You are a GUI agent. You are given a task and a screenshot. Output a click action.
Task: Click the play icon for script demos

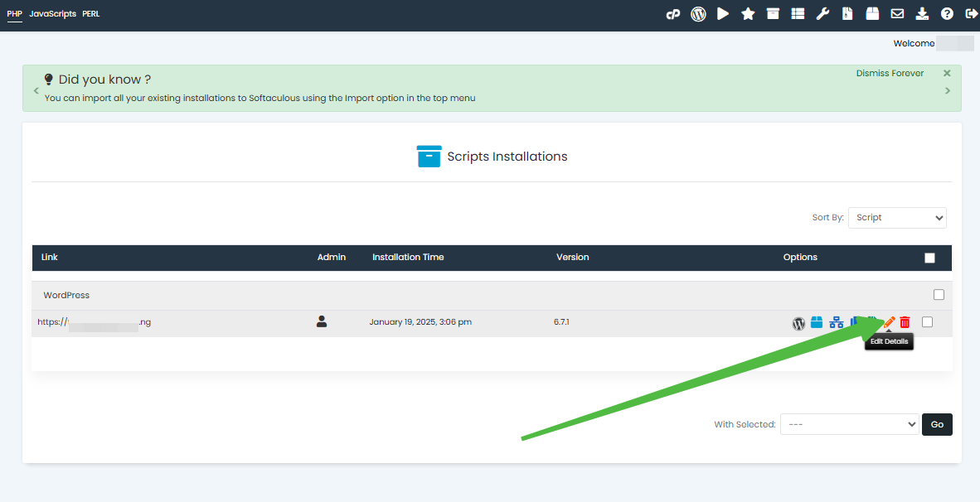tap(723, 14)
